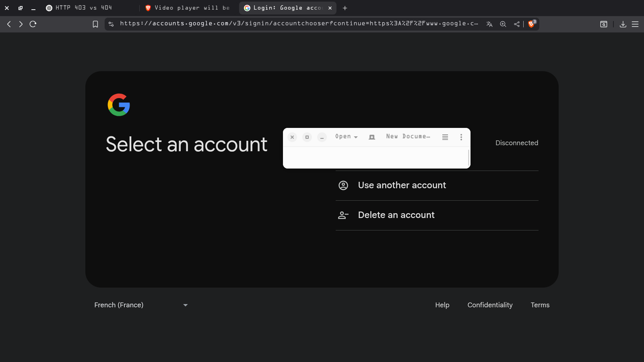Go forward to the next page
This screenshot has width=644, height=362.
21,24
